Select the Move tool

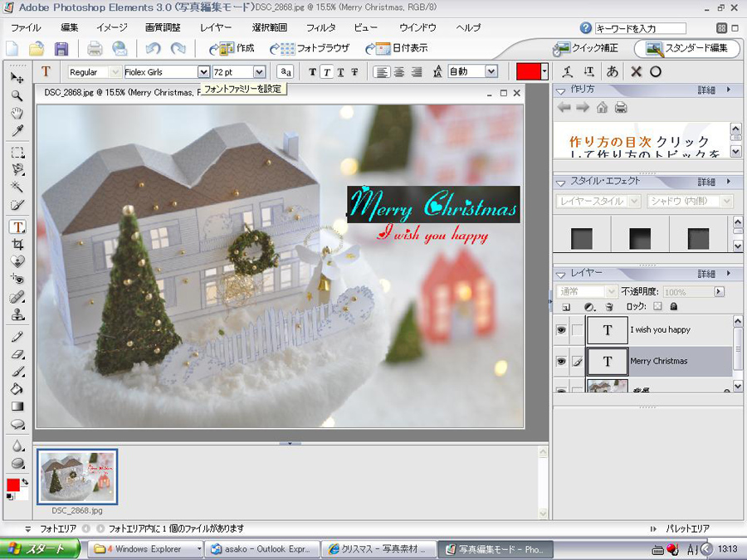click(17, 77)
